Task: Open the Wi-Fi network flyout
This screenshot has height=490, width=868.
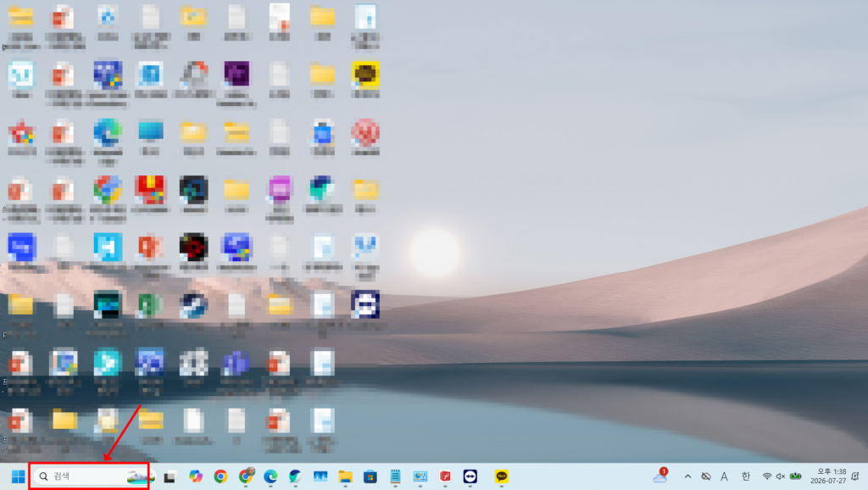Action: click(766, 476)
